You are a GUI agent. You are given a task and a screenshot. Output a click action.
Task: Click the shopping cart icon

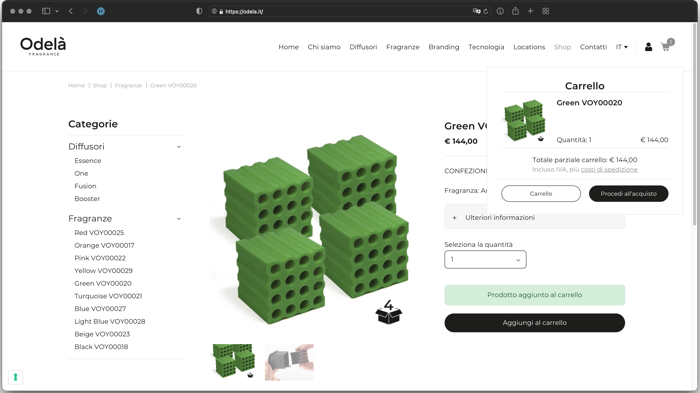pyautogui.click(x=666, y=47)
